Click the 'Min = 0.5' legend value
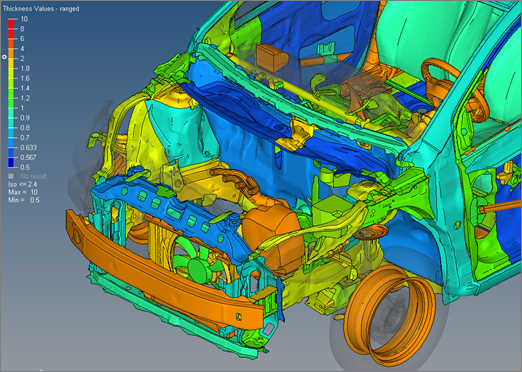This screenshot has width=522, height=372. 24,200
